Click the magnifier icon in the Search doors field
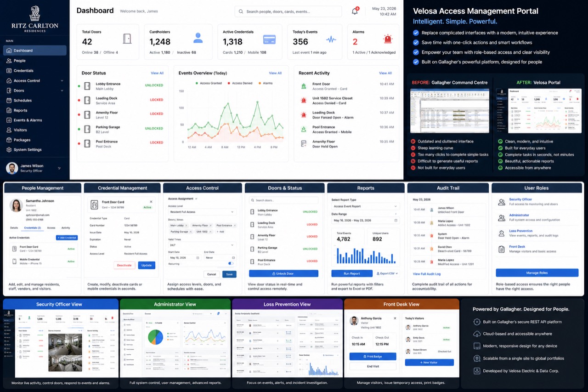This screenshot has height=392, width=588. (x=253, y=200)
